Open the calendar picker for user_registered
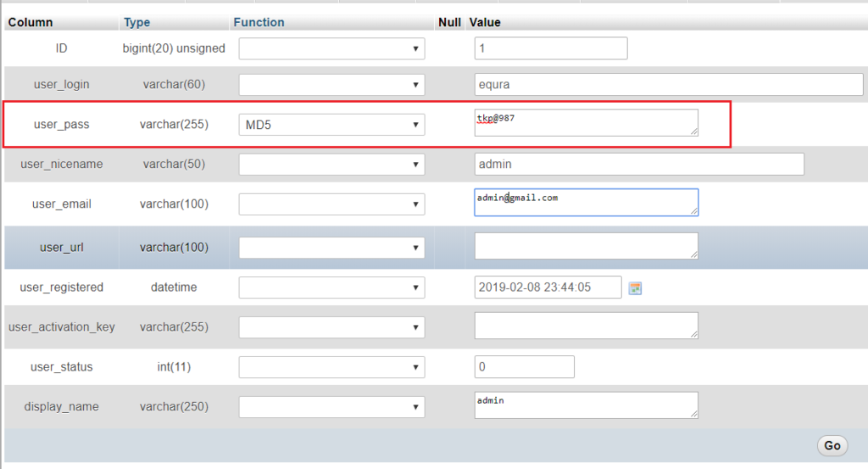Image resolution: width=868 pixels, height=469 pixels. pyautogui.click(x=635, y=288)
